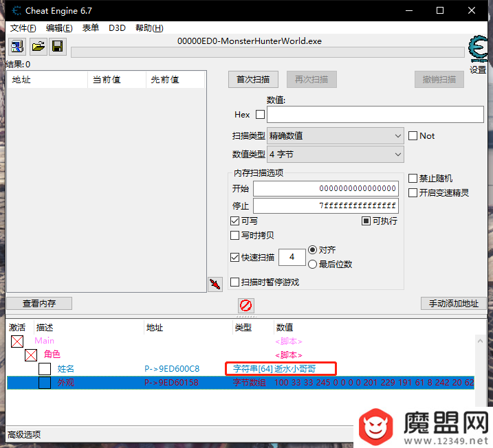This screenshot has width=493, height=448.
Task: Click the 数值 input field
Action: tap(375, 114)
